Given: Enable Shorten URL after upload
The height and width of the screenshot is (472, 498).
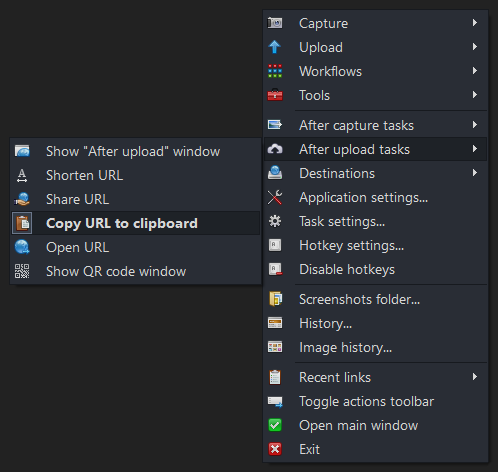Looking at the screenshot, I should coord(136,175).
